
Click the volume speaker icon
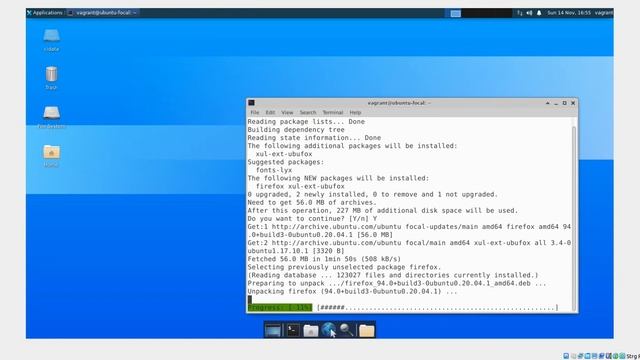tap(529, 13)
